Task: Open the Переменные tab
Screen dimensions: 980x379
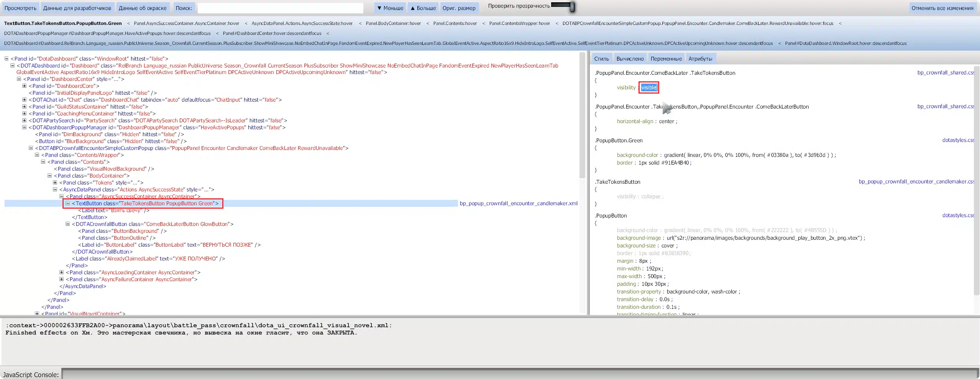Action: point(666,59)
